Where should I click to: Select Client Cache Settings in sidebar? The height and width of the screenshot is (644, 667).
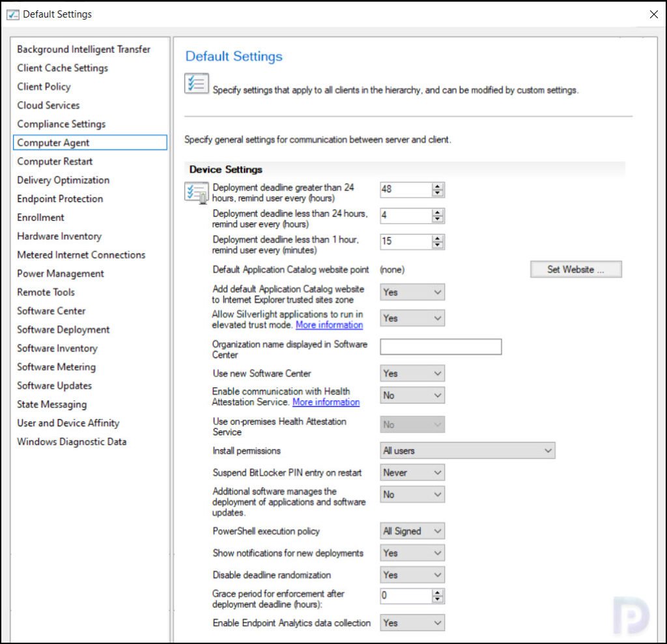point(63,68)
